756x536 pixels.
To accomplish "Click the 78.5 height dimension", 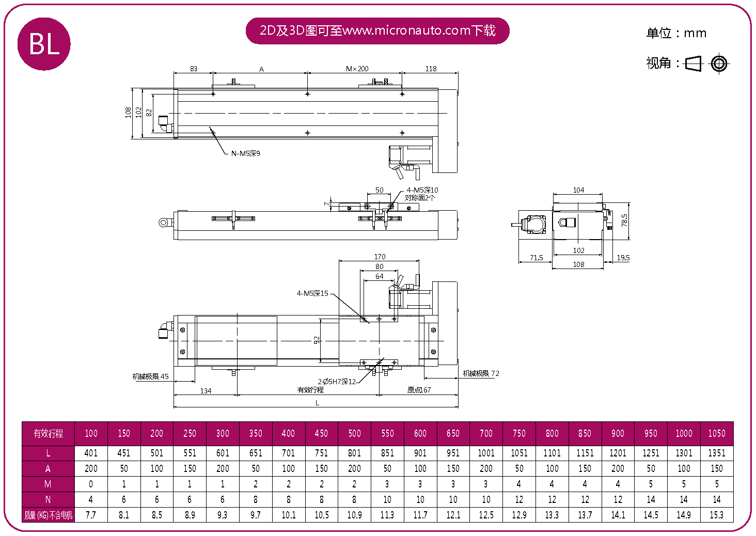I will (x=624, y=220).
